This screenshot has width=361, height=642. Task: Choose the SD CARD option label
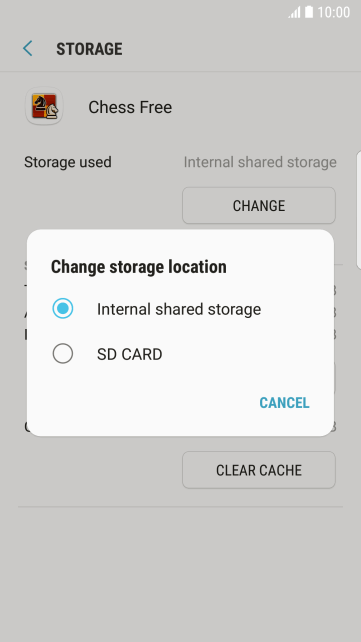point(129,354)
